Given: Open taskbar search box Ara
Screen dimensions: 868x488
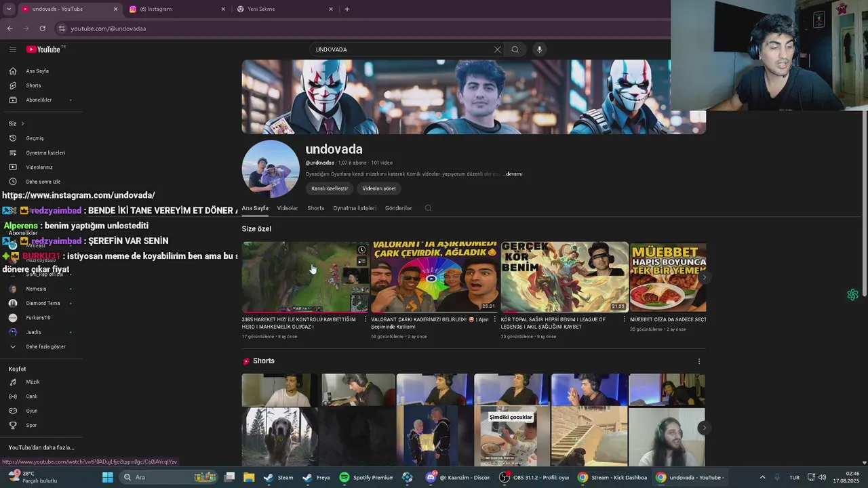Looking at the screenshot, I should pos(168,477).
